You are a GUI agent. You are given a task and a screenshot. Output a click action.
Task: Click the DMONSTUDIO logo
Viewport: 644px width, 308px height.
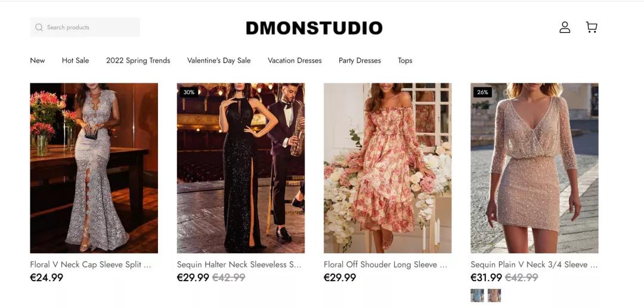pyautogui.click(x=314, y=28)
